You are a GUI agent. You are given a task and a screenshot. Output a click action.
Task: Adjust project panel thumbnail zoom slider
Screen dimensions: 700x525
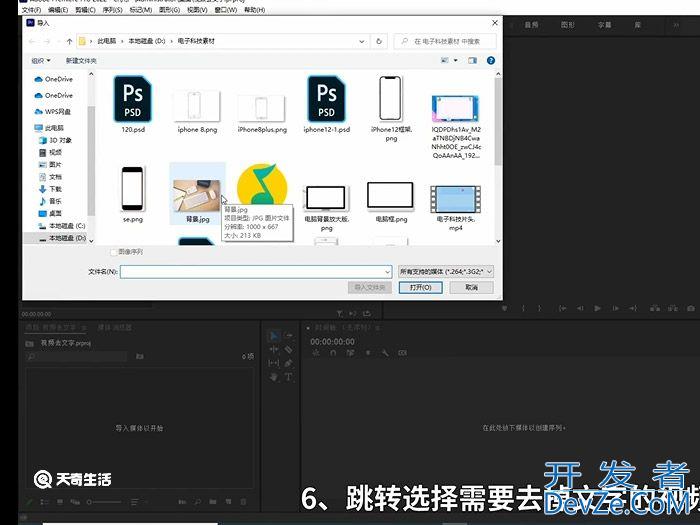click(x=104, y=502)
